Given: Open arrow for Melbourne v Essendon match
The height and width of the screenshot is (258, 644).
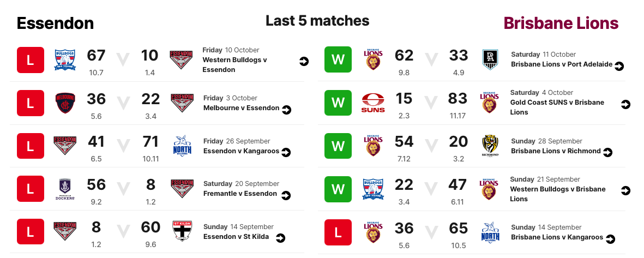Looking at the screenshot, I should tap(286, 110).
